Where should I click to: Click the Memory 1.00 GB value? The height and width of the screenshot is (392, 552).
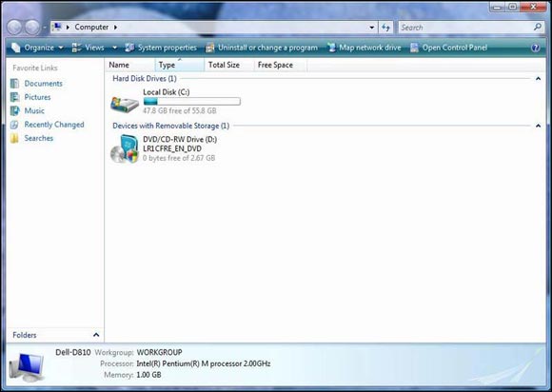148,375
